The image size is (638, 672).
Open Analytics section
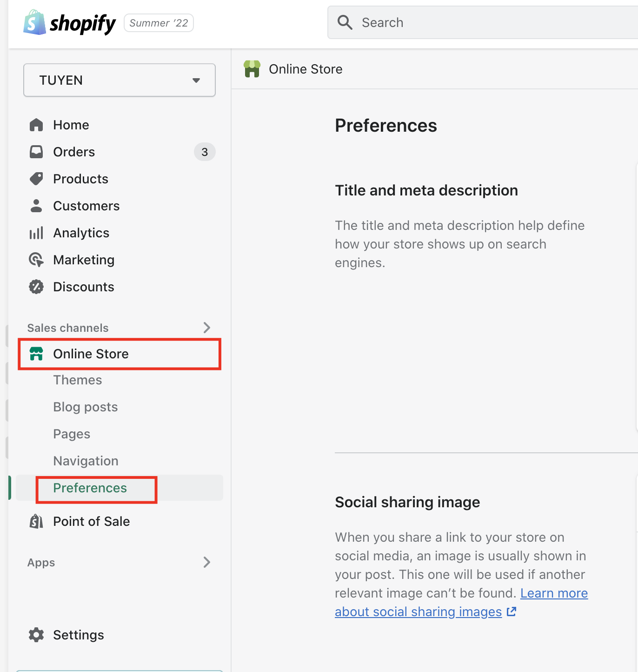81,233
